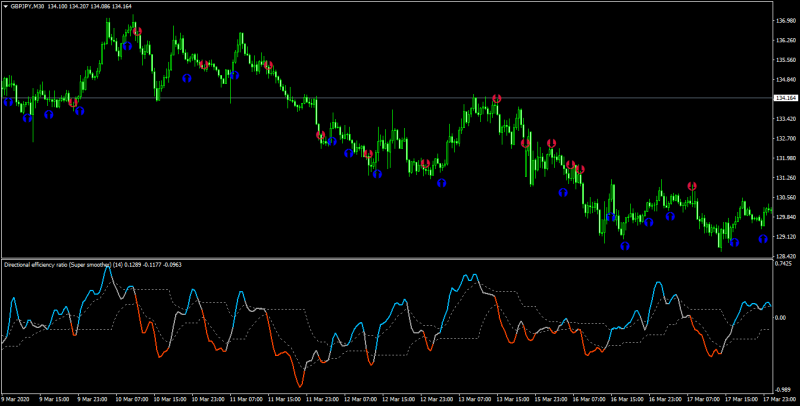The height and width of the screenshot is (406, 800).
Task: Click the 9 Mar 2020 date label
Action: 15,399
